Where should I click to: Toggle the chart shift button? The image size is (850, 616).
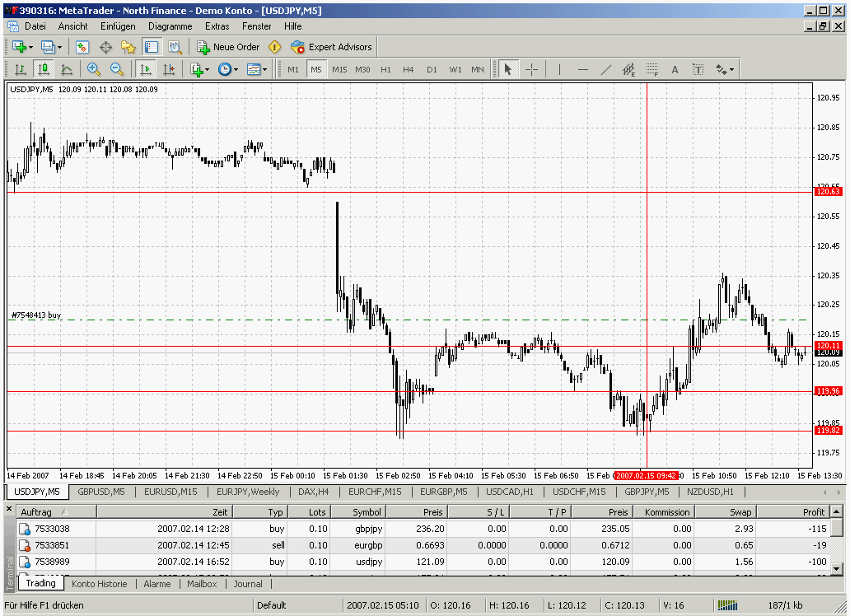click(169, 69)
